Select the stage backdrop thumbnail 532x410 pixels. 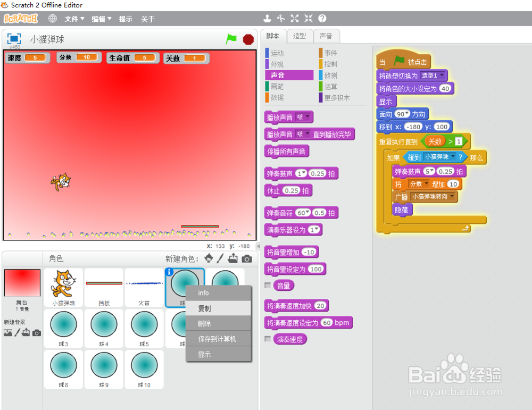point(22,283)
